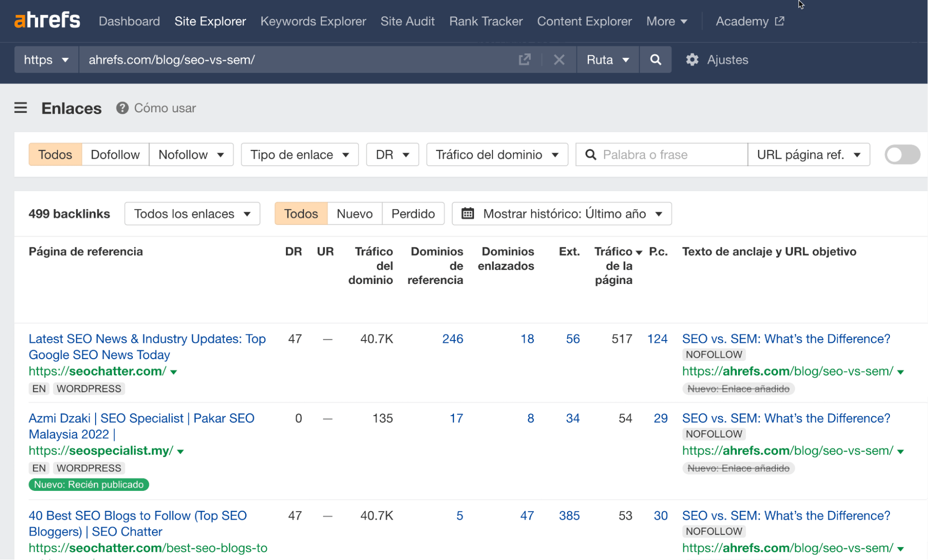Click the ahrefs logo
Image resolution: width=928 pixels, height=560 pixels.
(x=46, y=20)
